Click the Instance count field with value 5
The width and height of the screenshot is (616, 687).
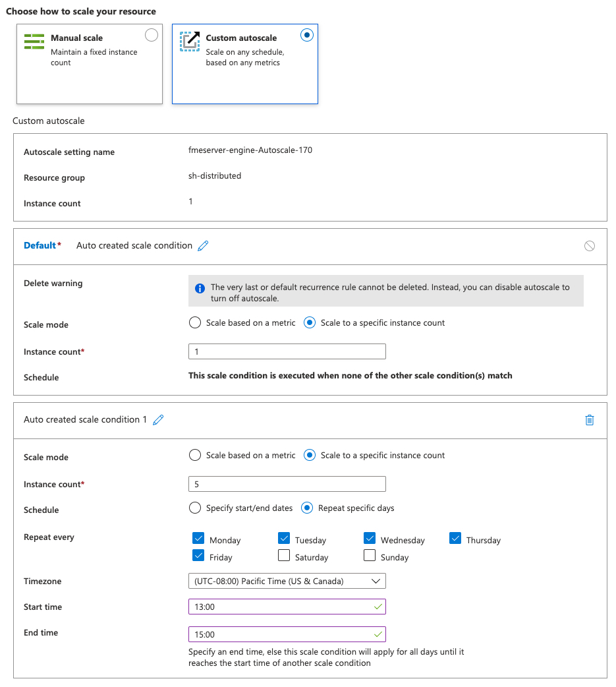click(287, 484)
